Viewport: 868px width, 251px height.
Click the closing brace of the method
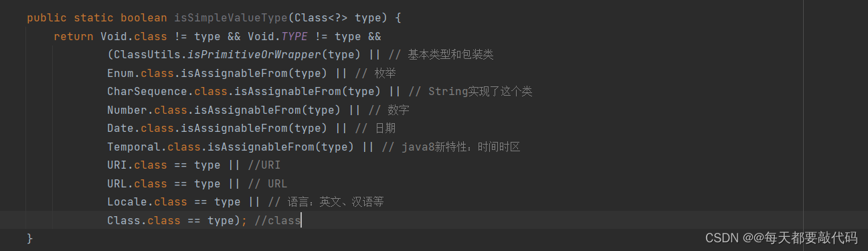(x=30, y=238)
